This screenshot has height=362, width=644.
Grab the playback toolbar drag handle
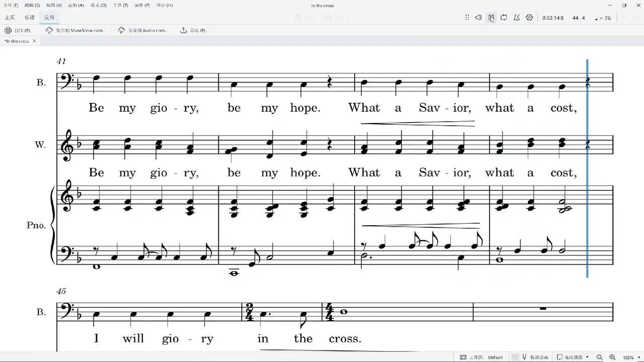(x=467, y=18)
